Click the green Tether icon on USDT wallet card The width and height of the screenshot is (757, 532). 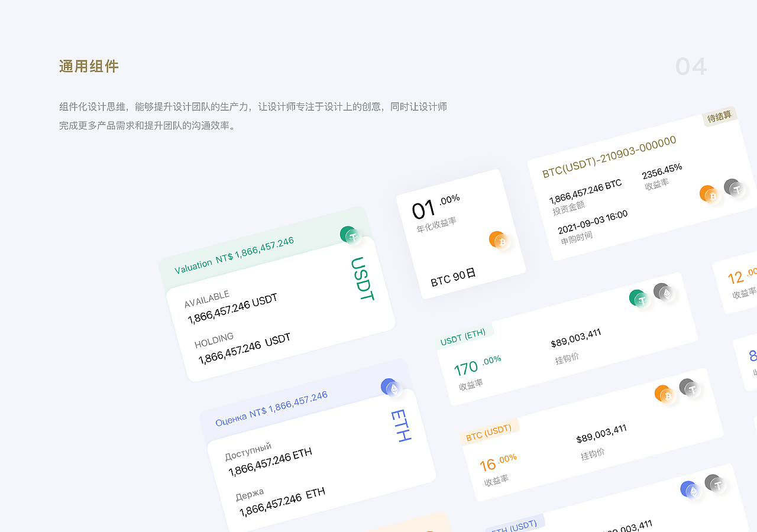pos(351,236)
